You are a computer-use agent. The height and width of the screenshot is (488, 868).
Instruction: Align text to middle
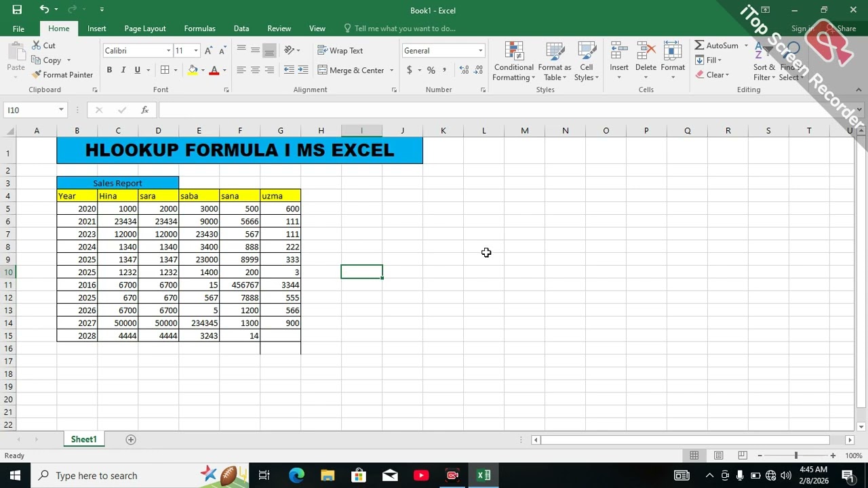click(256, 50)
